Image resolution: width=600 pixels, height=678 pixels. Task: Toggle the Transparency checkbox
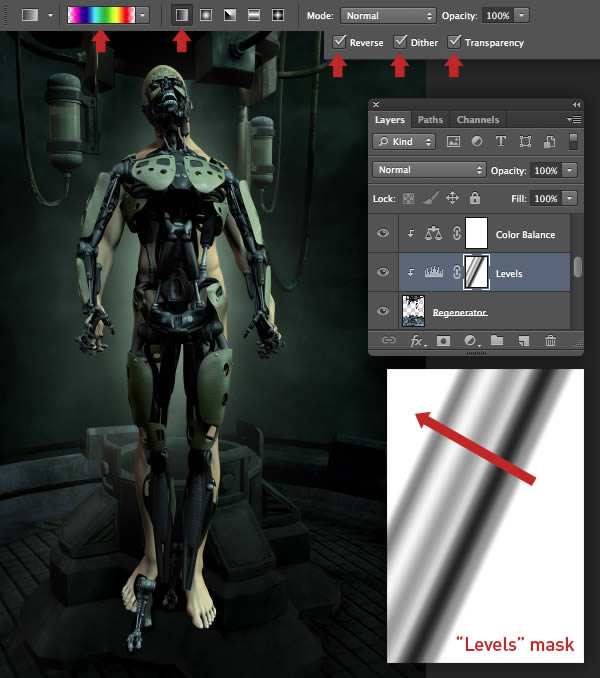click(x=454, y=42)
